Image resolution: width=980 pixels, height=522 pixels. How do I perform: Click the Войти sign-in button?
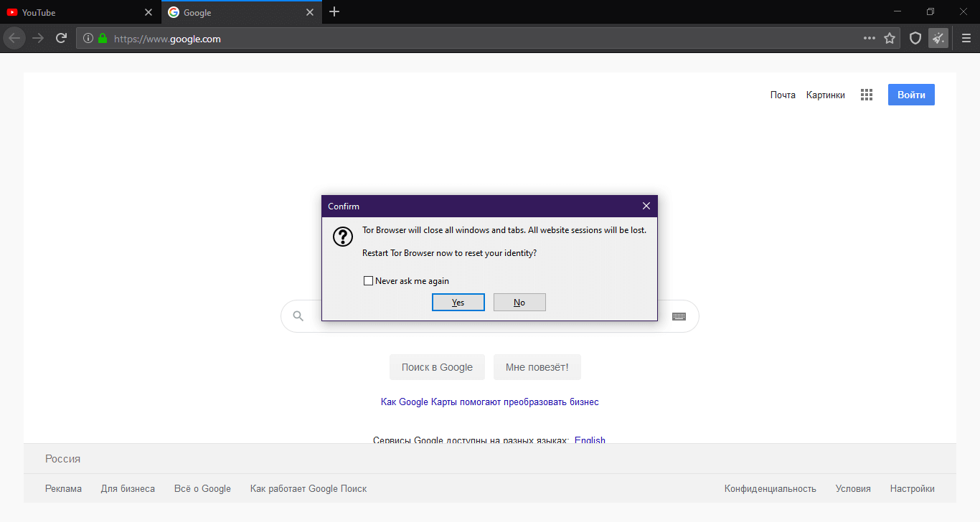coord(911,95)
